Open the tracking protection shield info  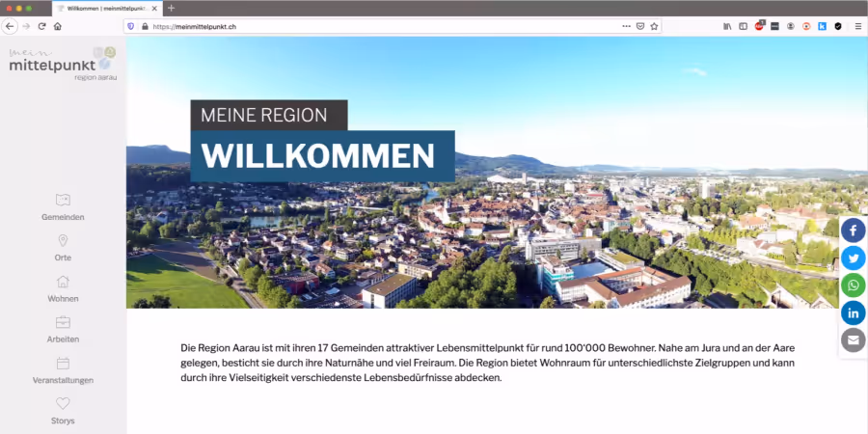point(131,26)
